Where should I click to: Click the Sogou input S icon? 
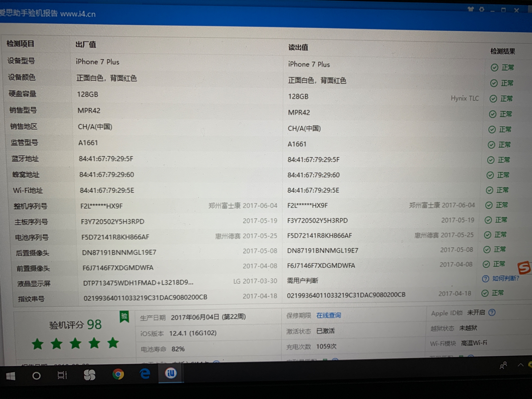[524, 268]
